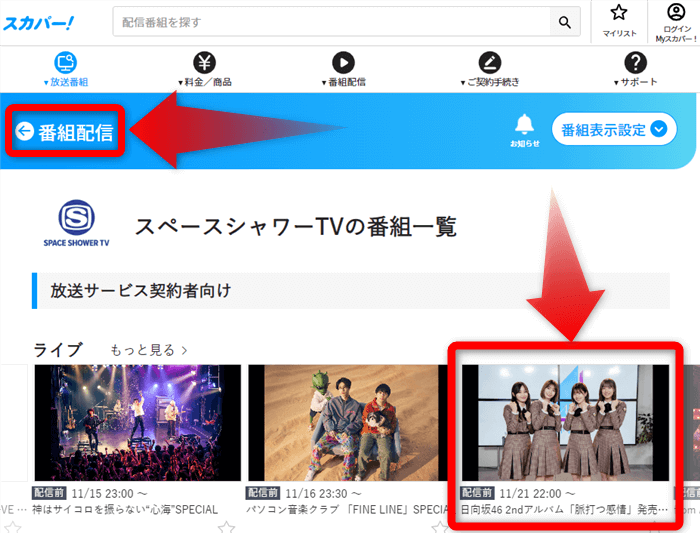Focus the 配信番組を探す search field
The image size is (700, 533).
tap(331, 22)
